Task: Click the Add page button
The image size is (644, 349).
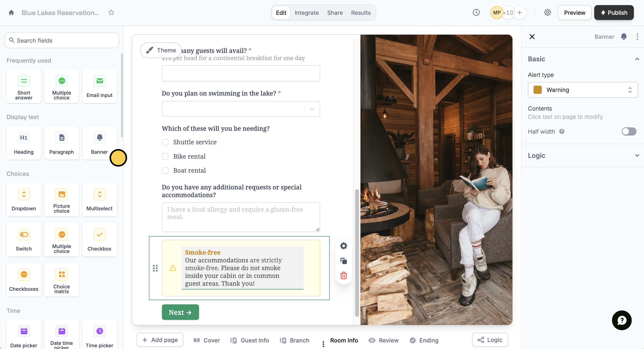Action: tap(160, 340)
